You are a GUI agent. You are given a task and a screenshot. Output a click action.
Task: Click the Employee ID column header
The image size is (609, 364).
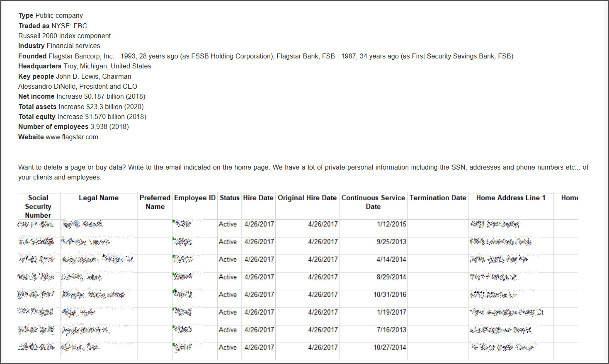point(195,198)
